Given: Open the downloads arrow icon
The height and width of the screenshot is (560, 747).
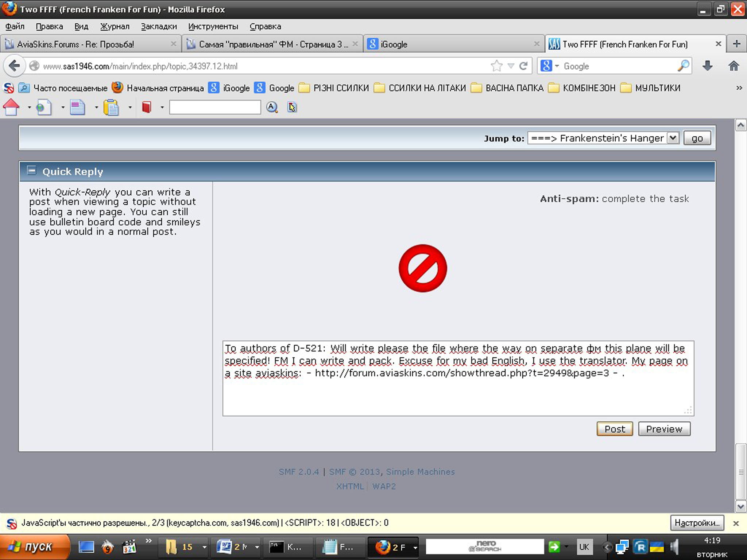Looking at the screenshot, I should point(707,66).
